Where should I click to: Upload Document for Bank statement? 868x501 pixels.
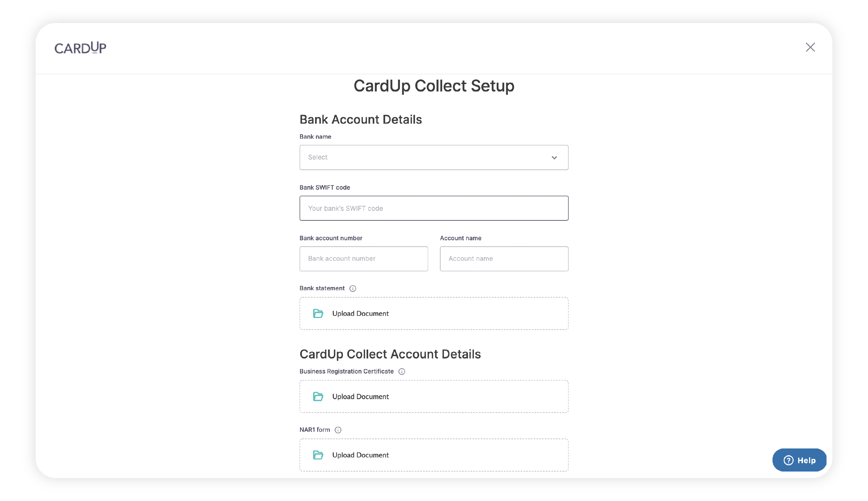[360, 314]
